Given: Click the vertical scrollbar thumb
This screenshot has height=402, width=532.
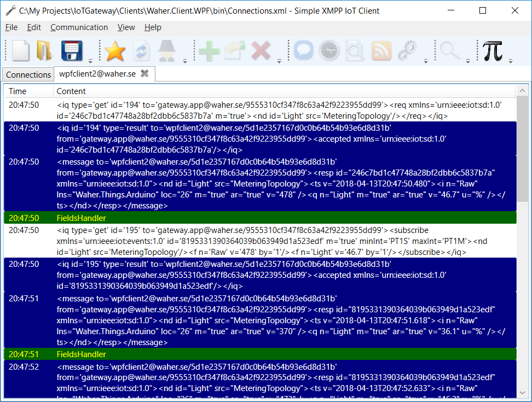Looking at the screenshot, I should (x=523, y=148).
